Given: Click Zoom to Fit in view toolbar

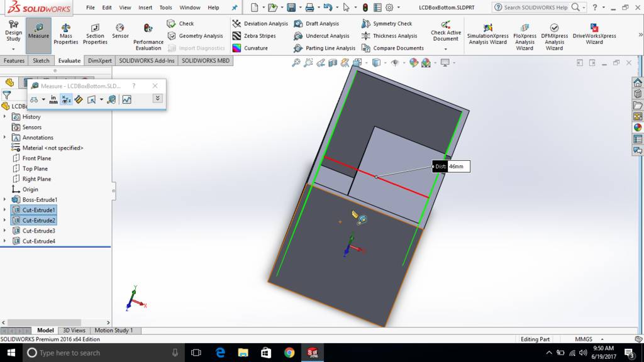Looking at the screenshot, I should [296, 63].
